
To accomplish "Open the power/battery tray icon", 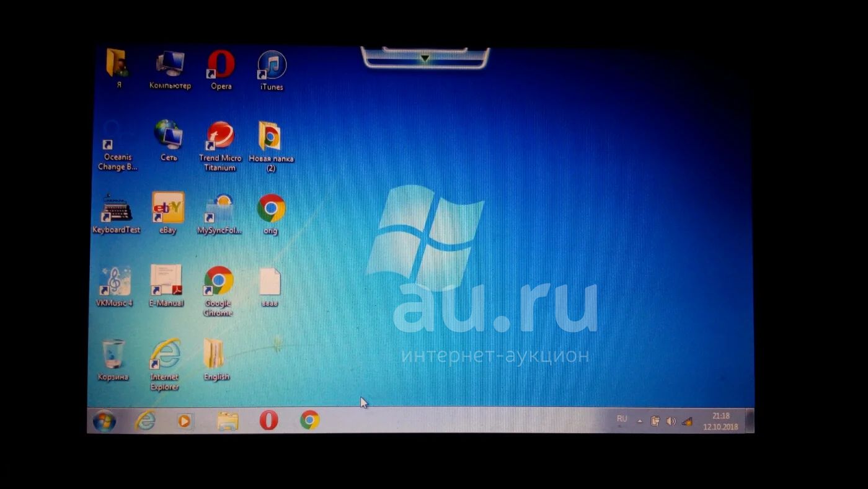I will (x=655, y=421).
